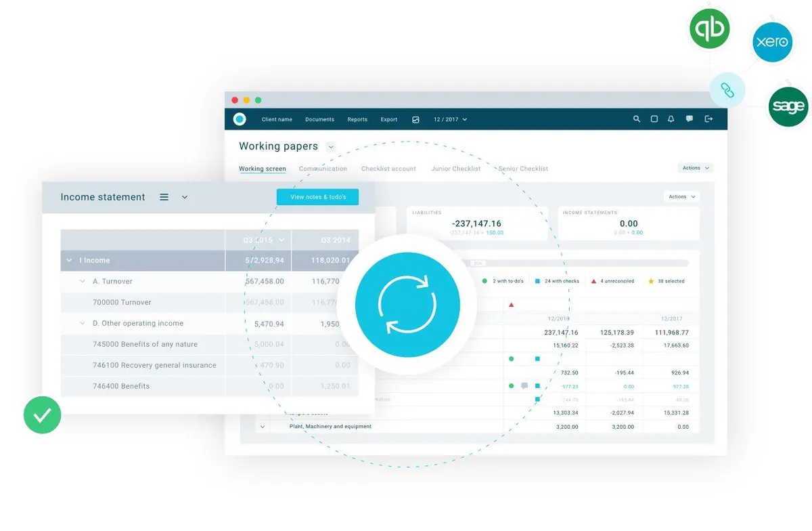Viewport: 812px width, 531px height.
Task: Click the logout icon in navbar
Action: 708,119
